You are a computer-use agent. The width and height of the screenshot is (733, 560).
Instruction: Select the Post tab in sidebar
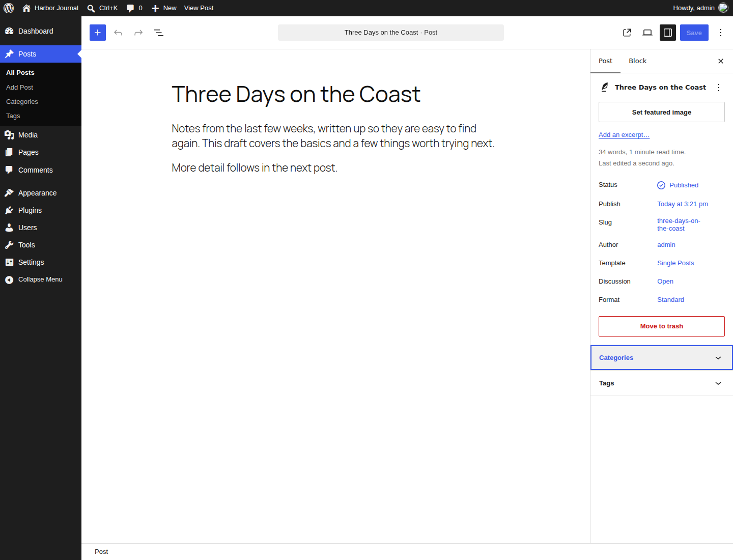[x=605, y=61]
